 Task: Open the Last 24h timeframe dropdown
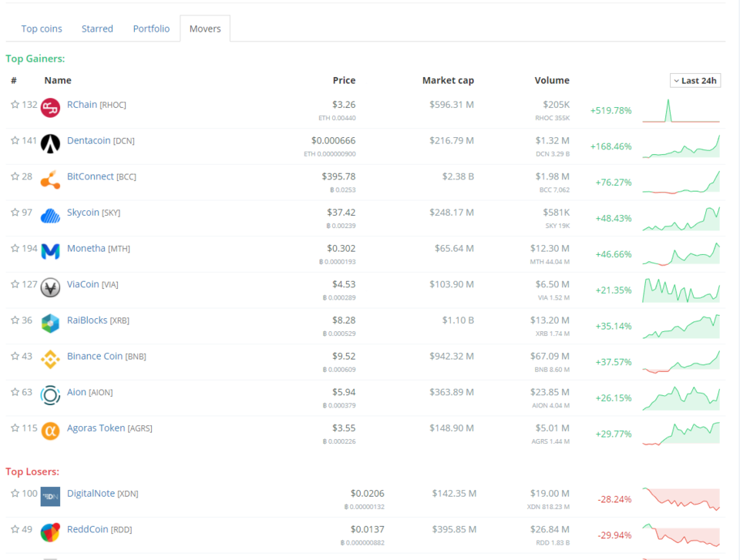695,81
